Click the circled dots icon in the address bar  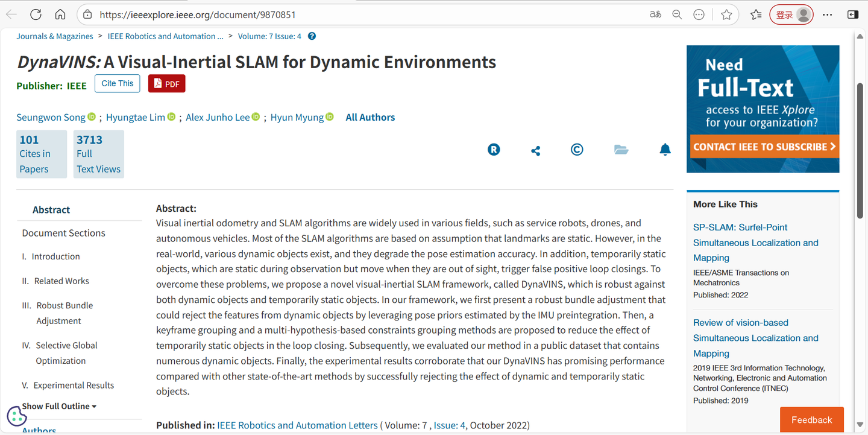pos(699,14)
